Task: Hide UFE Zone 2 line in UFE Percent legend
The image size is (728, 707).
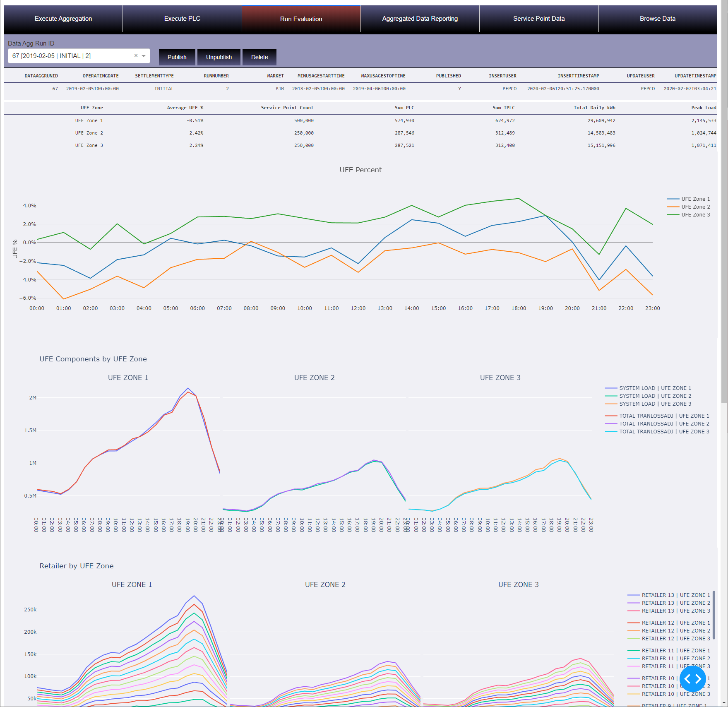Action: pyautogui.click(x=689, y=207)
